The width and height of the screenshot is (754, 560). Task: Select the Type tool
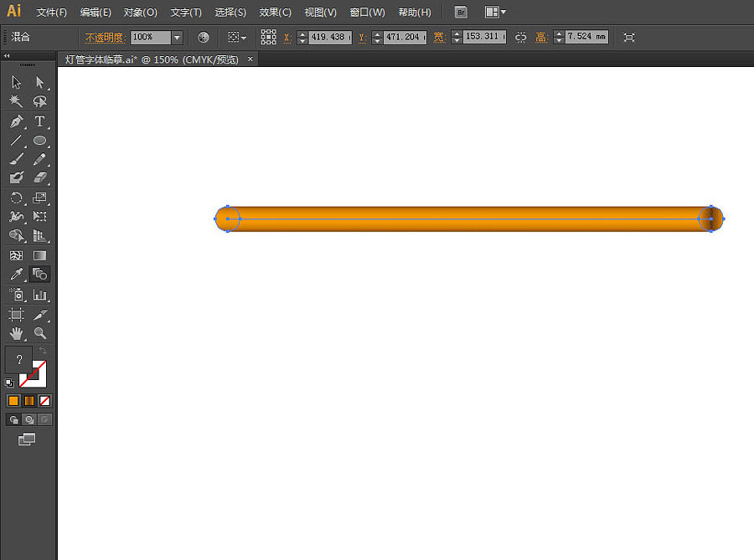tap(39, 121)
